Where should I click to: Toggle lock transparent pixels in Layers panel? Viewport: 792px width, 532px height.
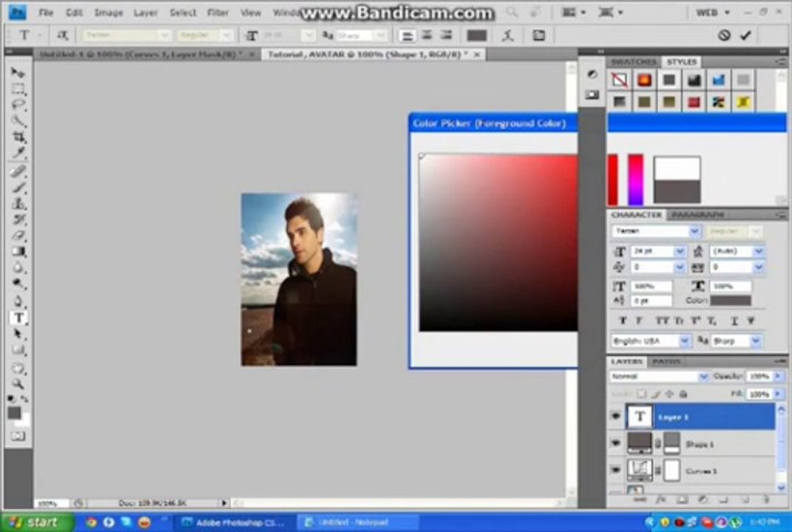coord(641,394)
